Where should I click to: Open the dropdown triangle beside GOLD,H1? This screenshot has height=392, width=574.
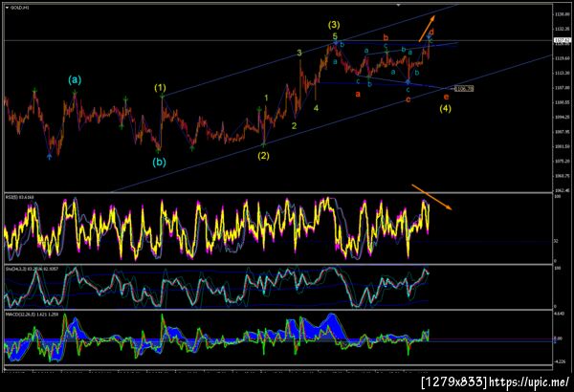tap(8, 8)
